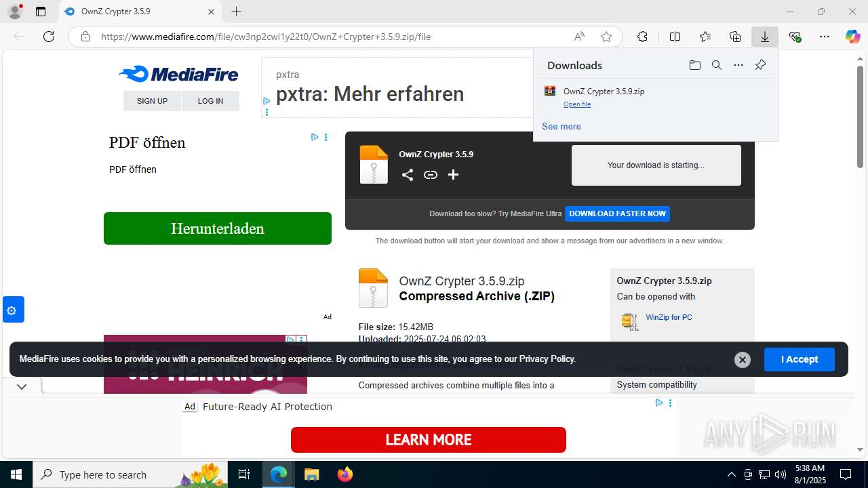Add page to favorites star icon
This screenshot has width=868, height=488.
point(606,37)
